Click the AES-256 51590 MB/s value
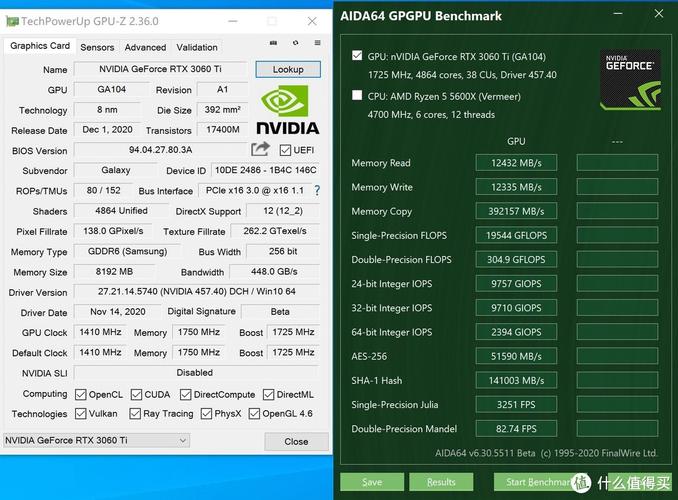Viewport: 678px width, 500px height. point(516,357)
